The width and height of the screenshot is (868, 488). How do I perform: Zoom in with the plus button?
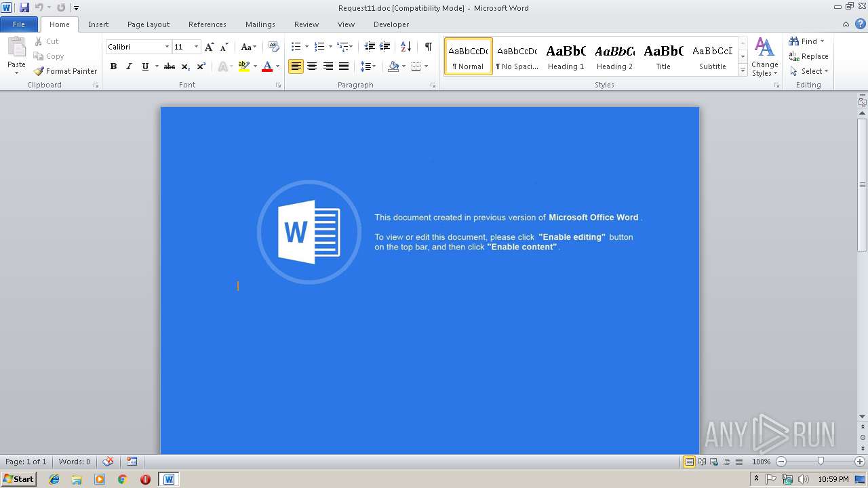[x=860, y=462]
